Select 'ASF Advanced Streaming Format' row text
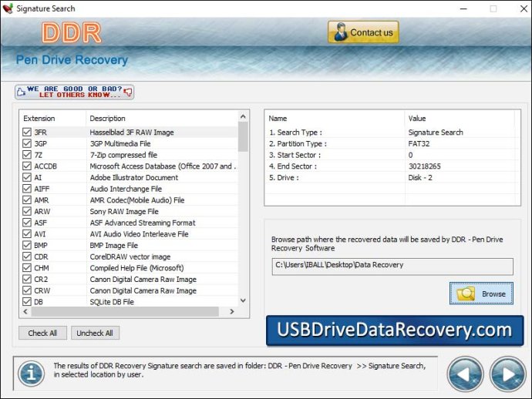The width and height of the screenshot is (532, 399). pyautogui.click(x=143, y=223)
